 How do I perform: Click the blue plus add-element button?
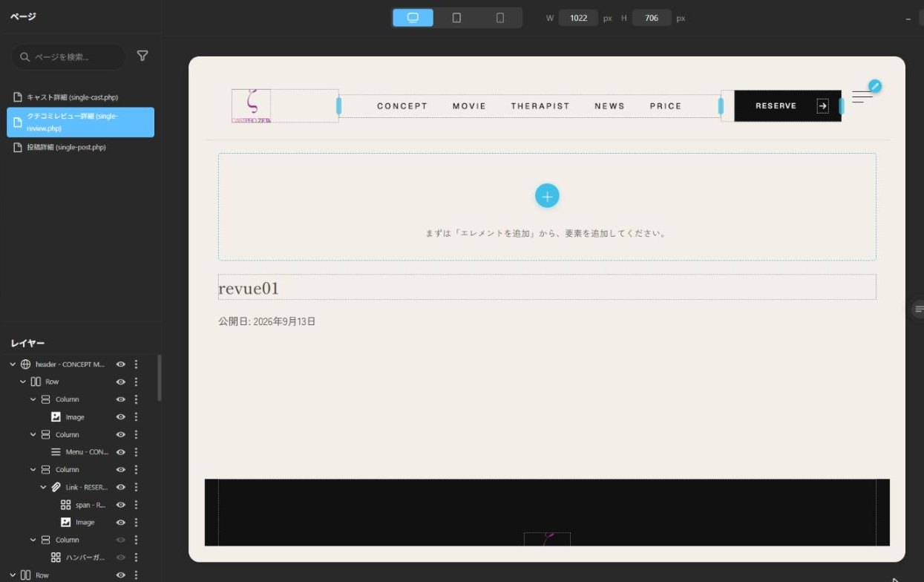pos(547,196)
